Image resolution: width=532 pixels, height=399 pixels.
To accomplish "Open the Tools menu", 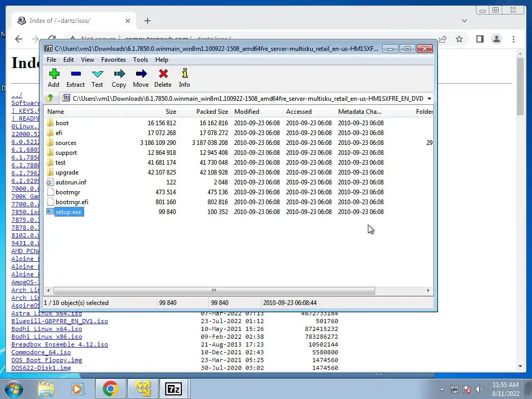I will tap(140, 60).
